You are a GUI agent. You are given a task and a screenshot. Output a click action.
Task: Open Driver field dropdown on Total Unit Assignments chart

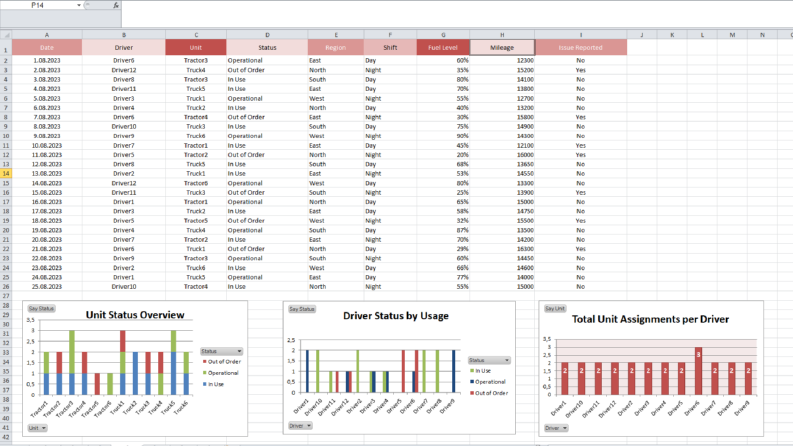click(556, 428)
